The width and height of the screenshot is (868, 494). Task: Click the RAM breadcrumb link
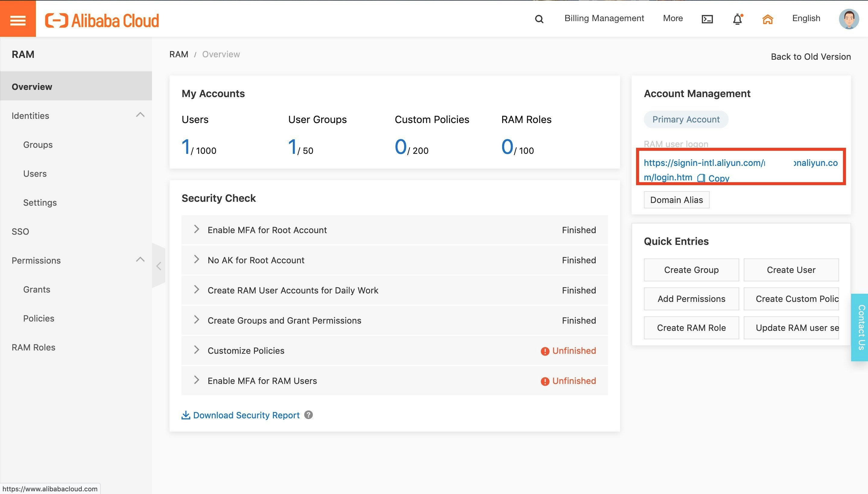click(x=179, y=54)
